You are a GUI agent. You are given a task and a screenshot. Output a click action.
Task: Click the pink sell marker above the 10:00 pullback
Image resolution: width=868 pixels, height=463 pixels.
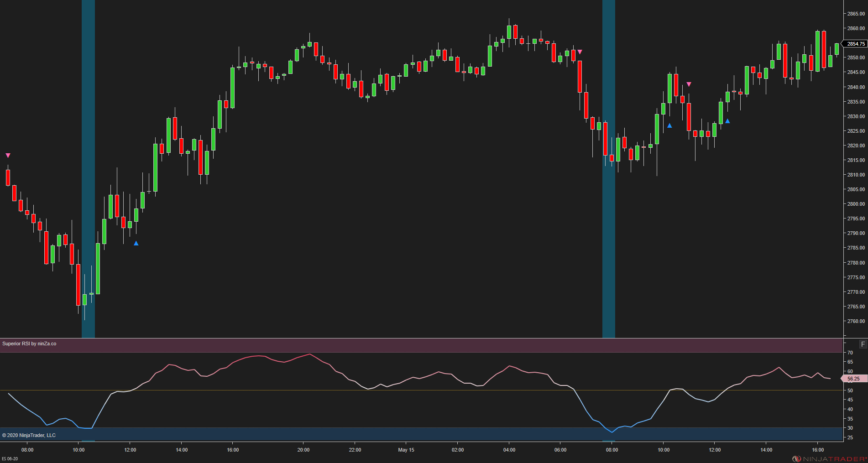[689, 83]
